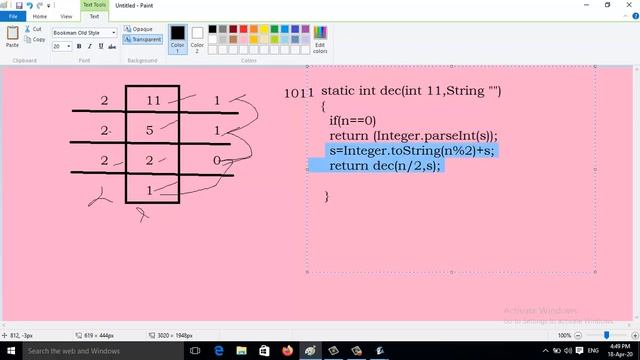The height and width of the screenshot is (360, 640).
Task: Undo the last action
Action: [29, 5]
